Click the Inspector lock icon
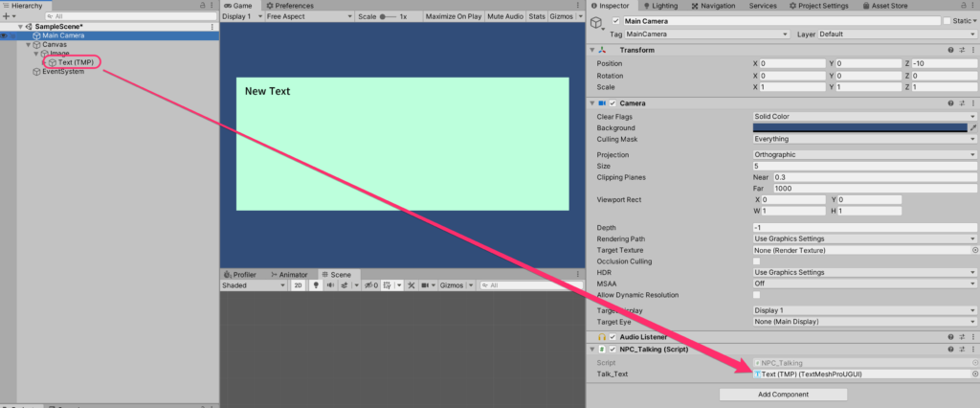This screenshot has width=980, height=408. click(963, 6)
